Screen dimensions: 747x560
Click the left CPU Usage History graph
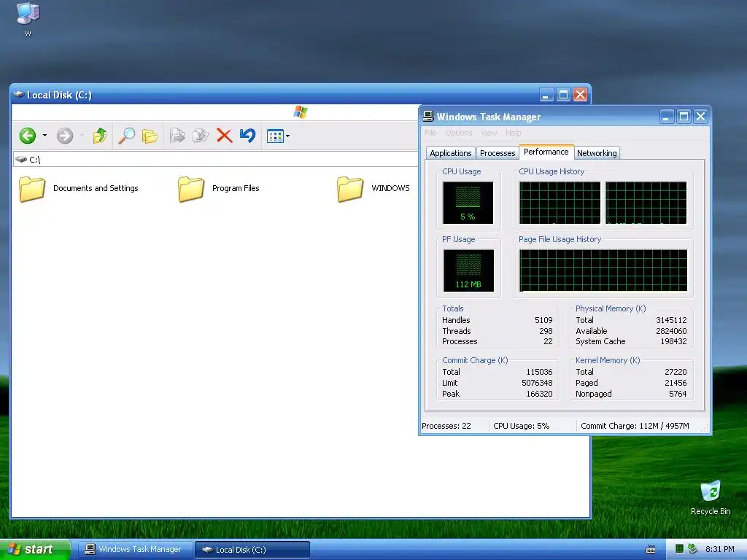pyautogui.click(x=560, y=203)
